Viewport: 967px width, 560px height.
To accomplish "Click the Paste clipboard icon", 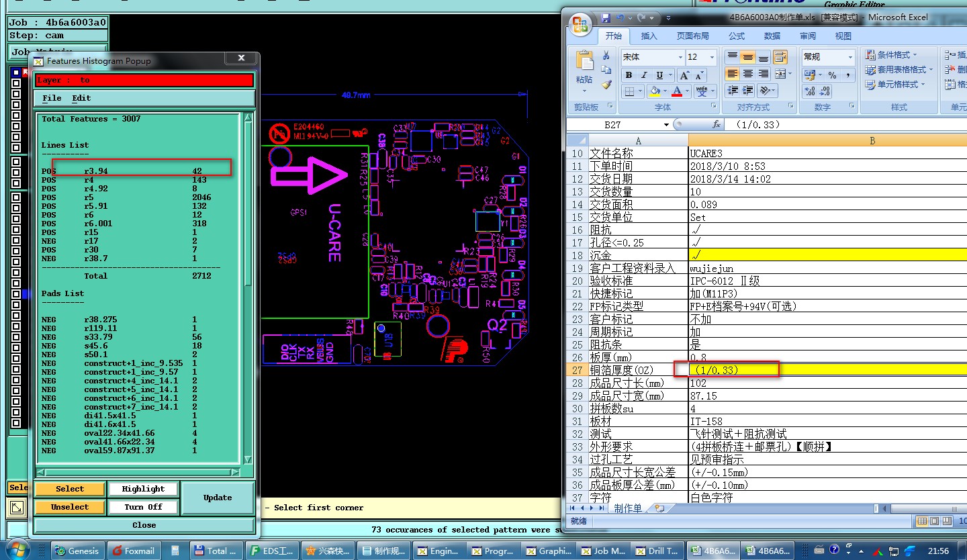I will [584, 60].
